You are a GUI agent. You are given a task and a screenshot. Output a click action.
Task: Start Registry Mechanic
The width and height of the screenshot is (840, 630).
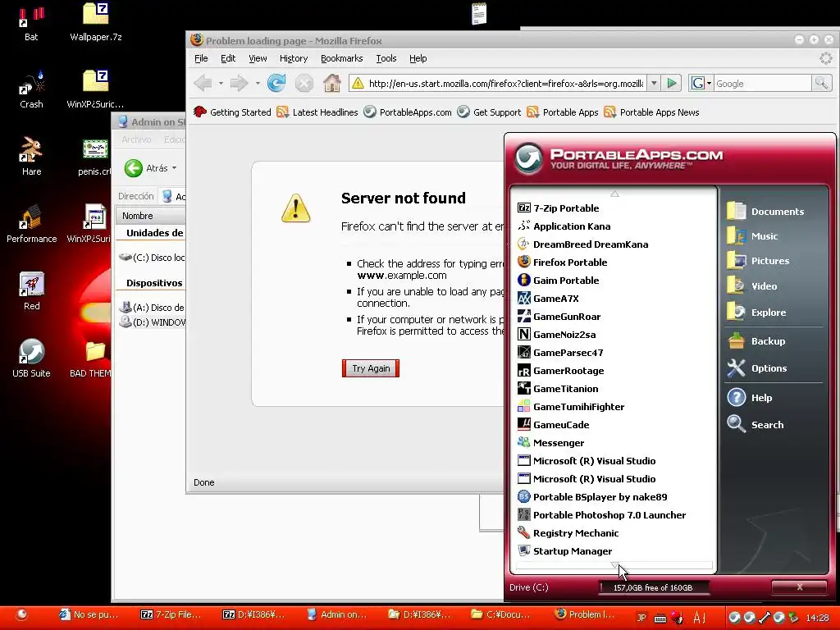point(568,533)
